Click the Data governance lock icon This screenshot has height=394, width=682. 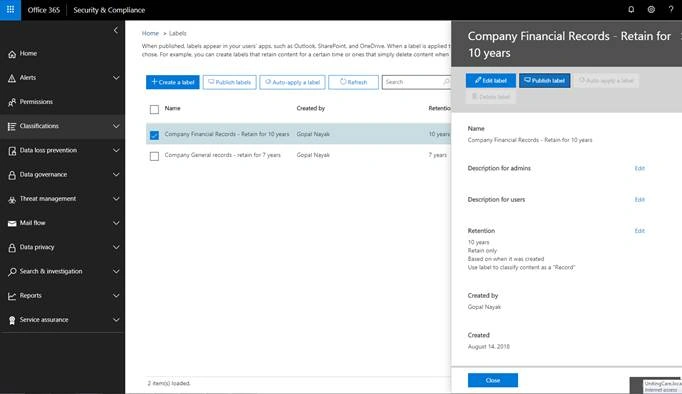pyautogui.click(x=12, y=175)
